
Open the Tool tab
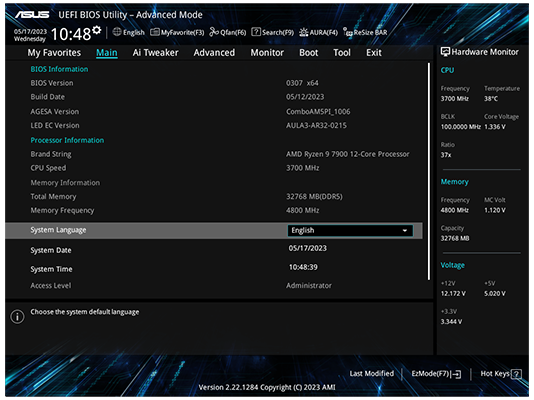pyautogui.click(x=342, y=53)
